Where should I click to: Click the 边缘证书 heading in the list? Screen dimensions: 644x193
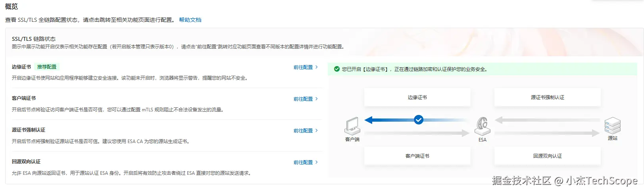[x=21, y=67]
